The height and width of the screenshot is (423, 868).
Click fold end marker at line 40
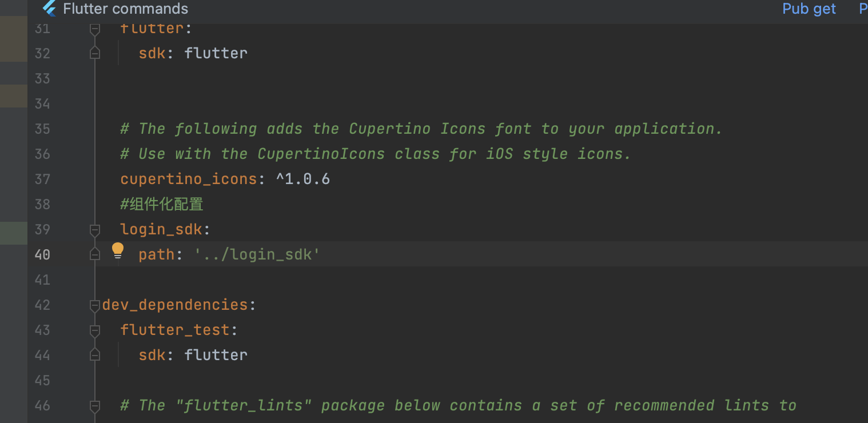95,254
